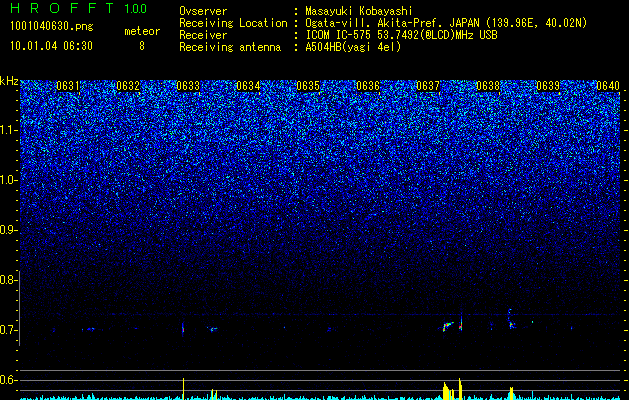Click the 0640 time marker

(608, 86)
